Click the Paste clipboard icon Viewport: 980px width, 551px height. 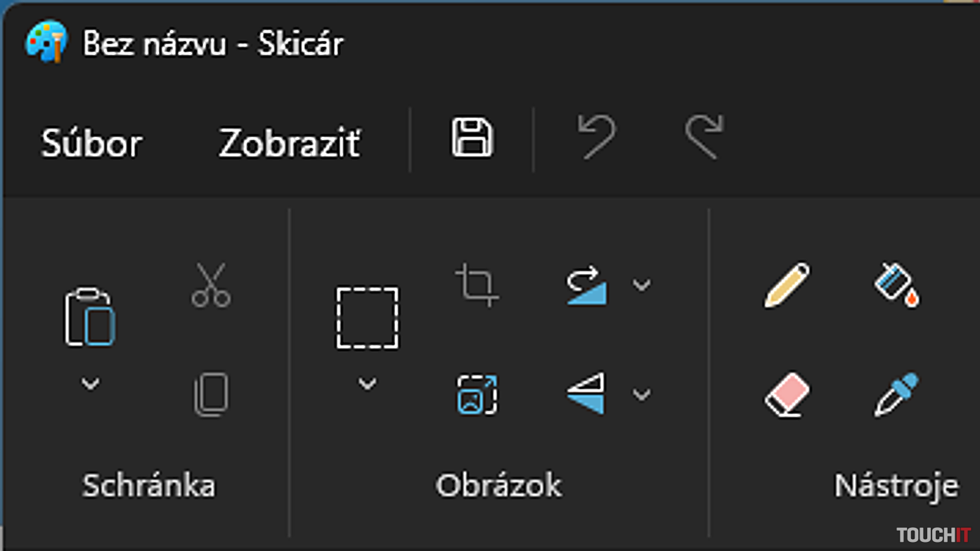(x=90, y=317)
